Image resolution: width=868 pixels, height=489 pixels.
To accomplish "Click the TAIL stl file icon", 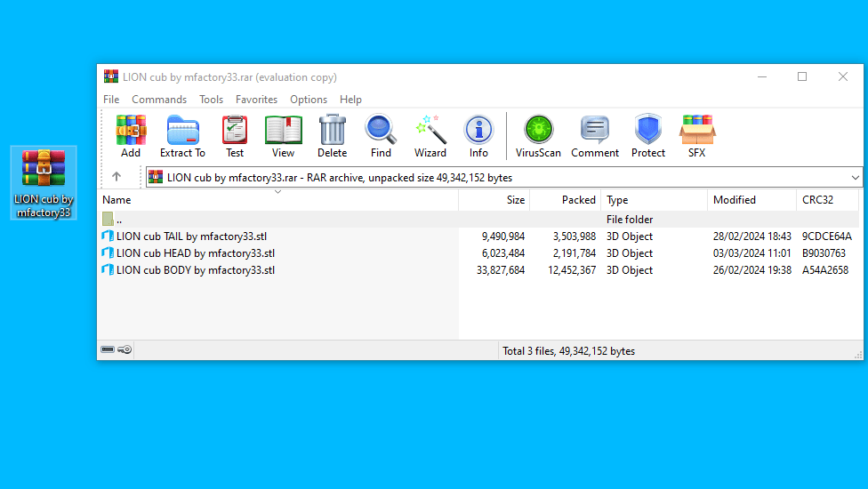I will 108,236.
